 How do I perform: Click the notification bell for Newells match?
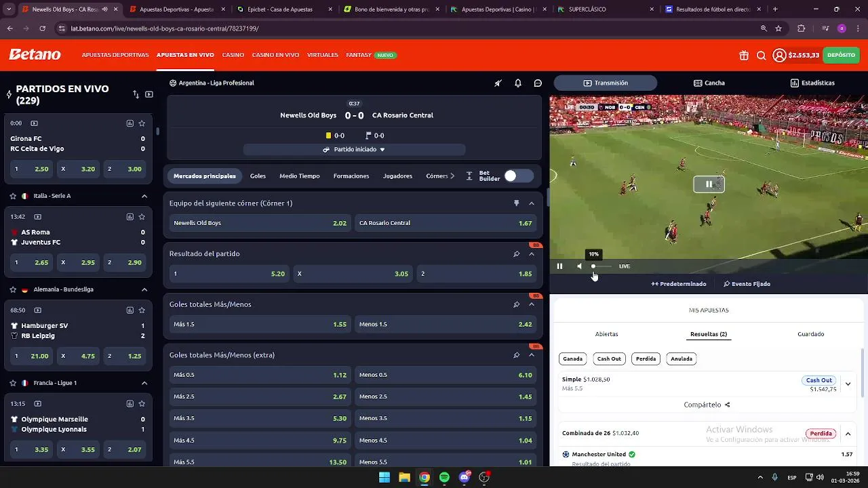[x=518, y=83]
